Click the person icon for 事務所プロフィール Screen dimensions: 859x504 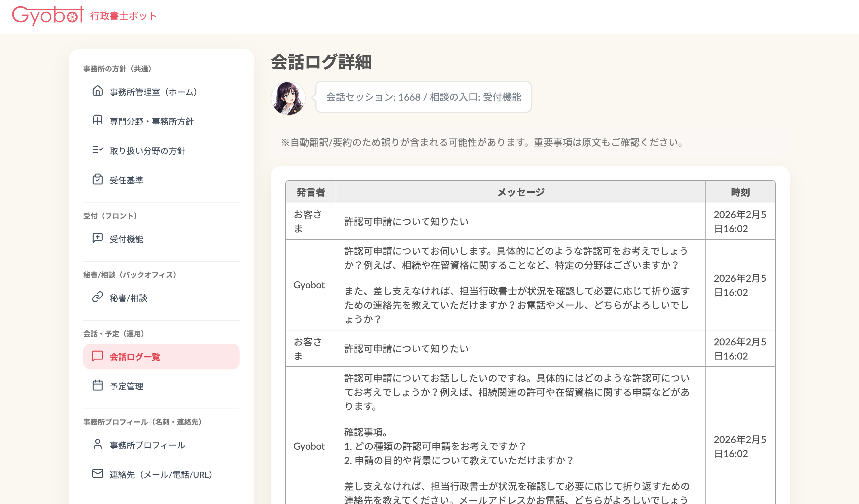(97, 445)
